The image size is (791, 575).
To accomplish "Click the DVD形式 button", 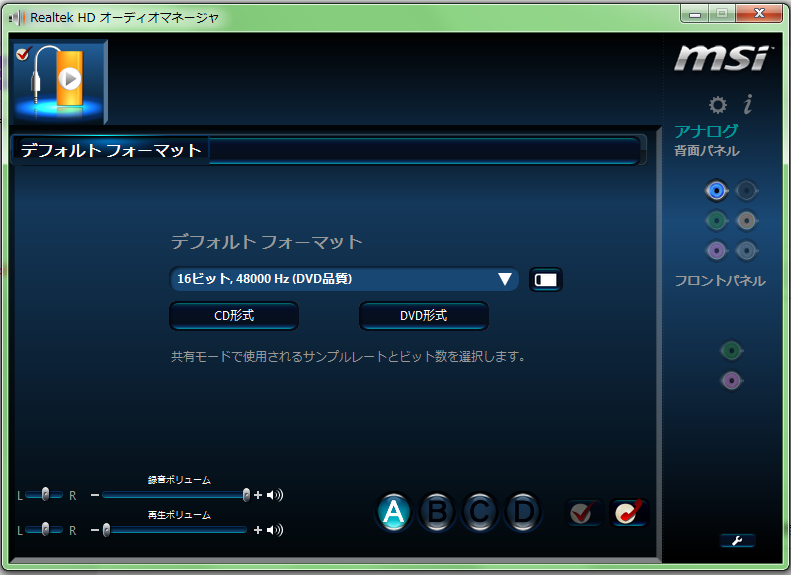I will (424, 316).
